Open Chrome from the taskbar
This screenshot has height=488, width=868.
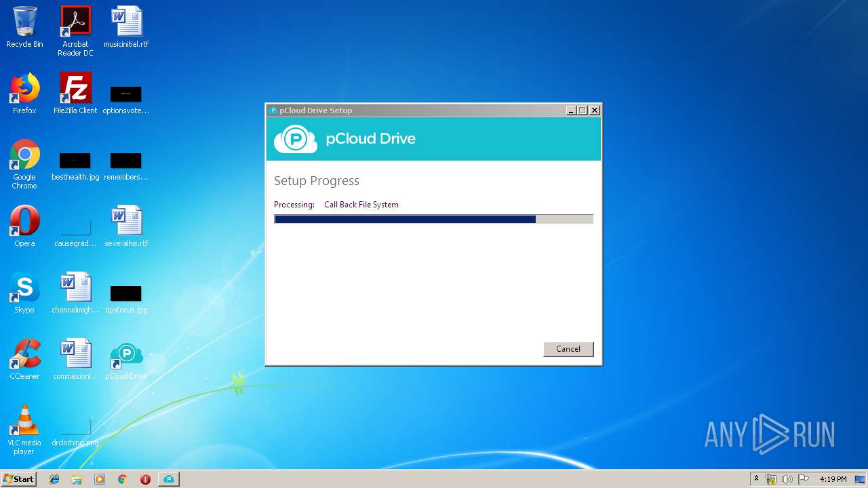coord(123,479)
